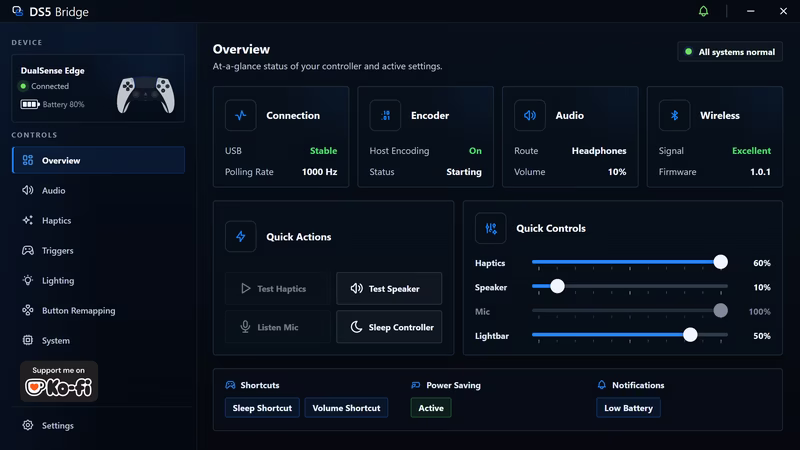The width and height of the screenshot is (800, 450).
Task: Minimize the DS5 Bridge window
Action: (x=751, y=11)
